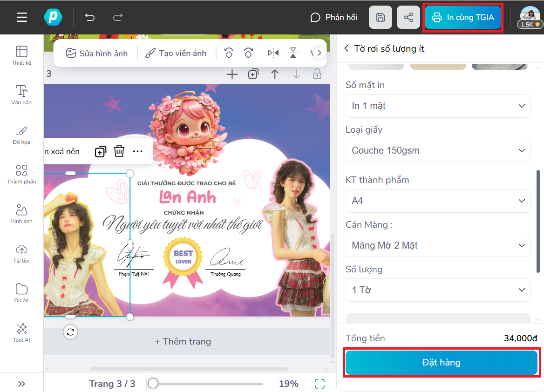Open the Số mặt in dropdown
The image size is (544, 392).
point(437,106)
